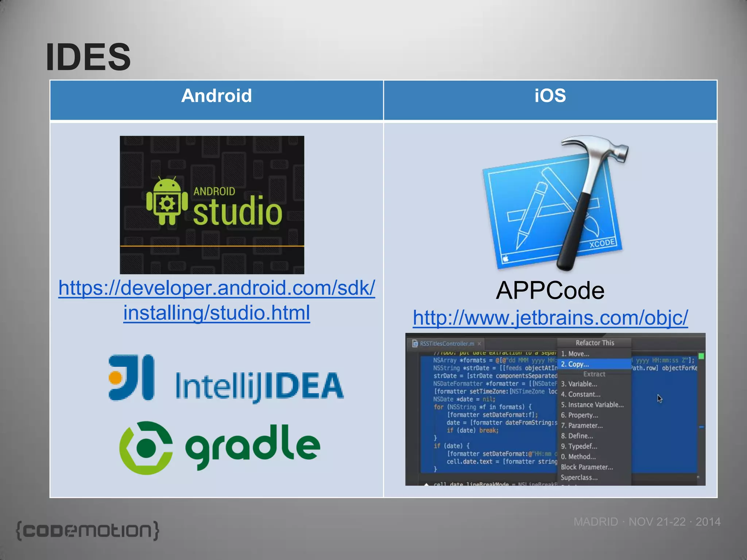Screen dimensions: 747x560
Task: Click the Gradle logo
Action: click(x=220, y=448)
